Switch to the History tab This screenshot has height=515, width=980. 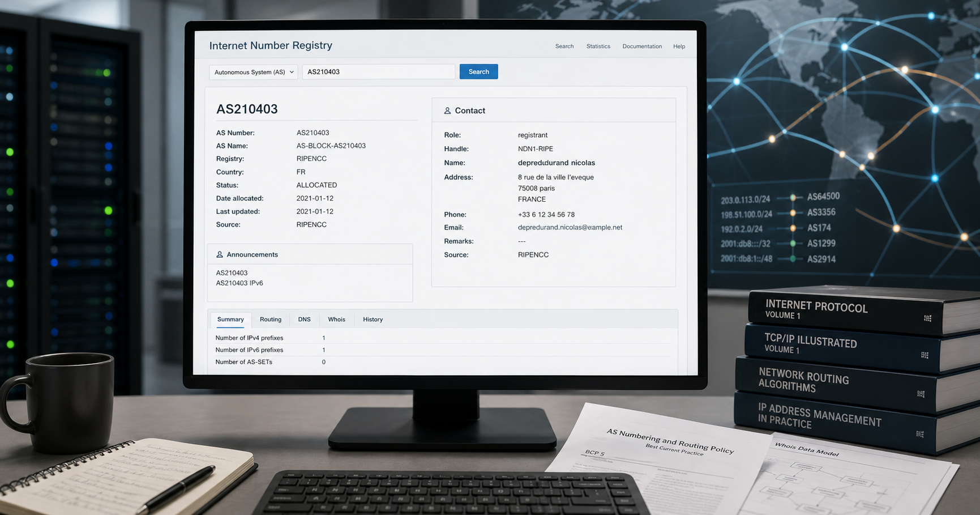(x=373, y=320)
